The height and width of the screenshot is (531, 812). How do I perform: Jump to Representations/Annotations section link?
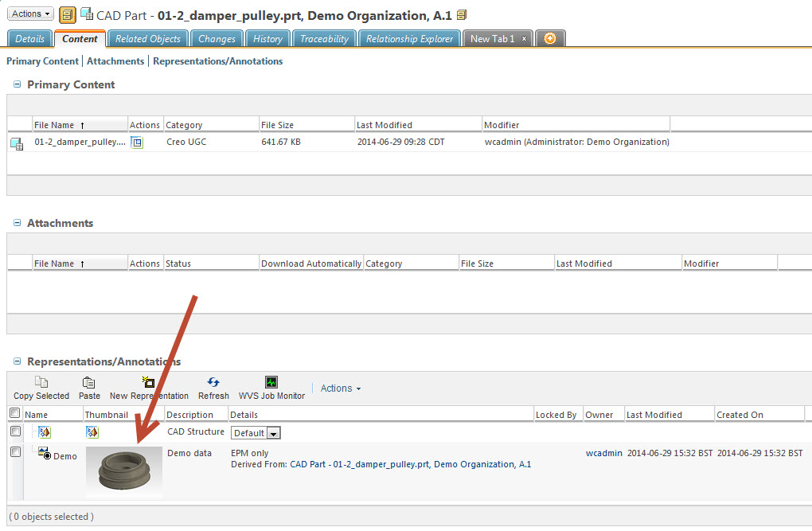click(217, 61)
